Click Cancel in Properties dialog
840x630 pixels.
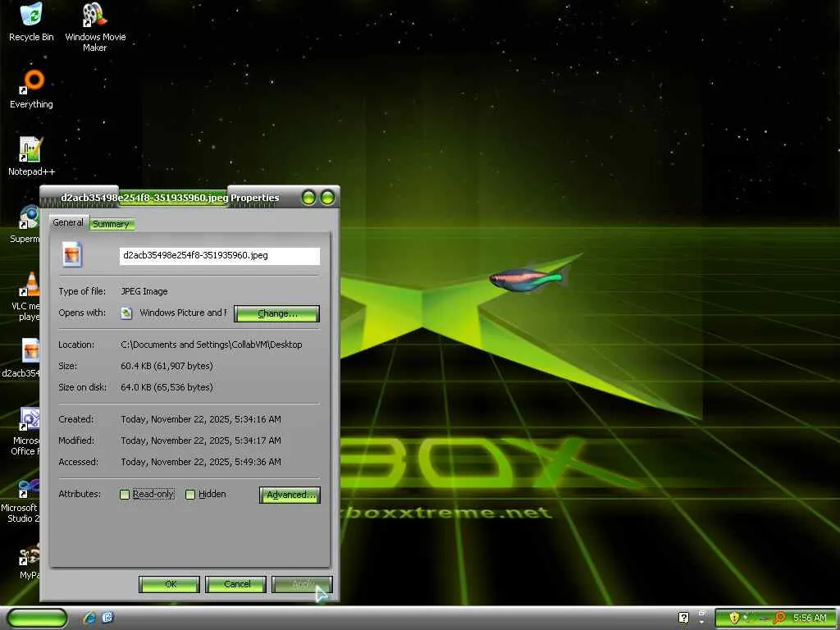tap(236, 584)
